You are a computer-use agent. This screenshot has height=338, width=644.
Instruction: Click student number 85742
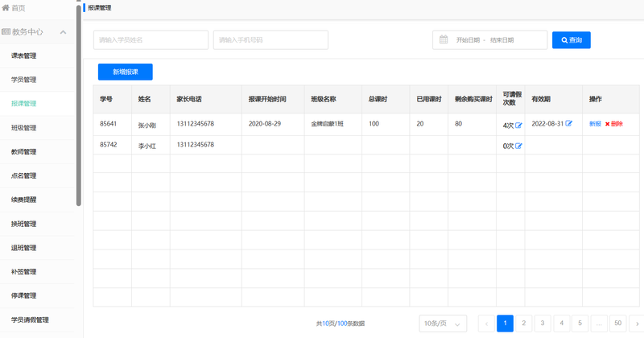click(109, 145)
